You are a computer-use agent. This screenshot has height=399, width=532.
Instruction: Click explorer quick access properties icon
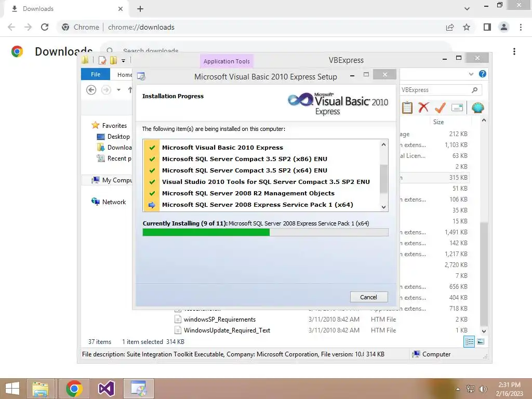pos(102,60)
